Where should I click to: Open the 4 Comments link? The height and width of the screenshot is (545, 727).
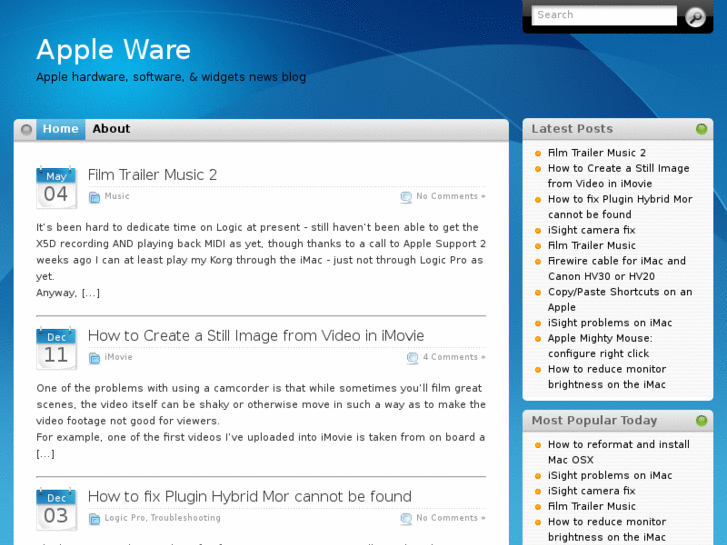454,357
